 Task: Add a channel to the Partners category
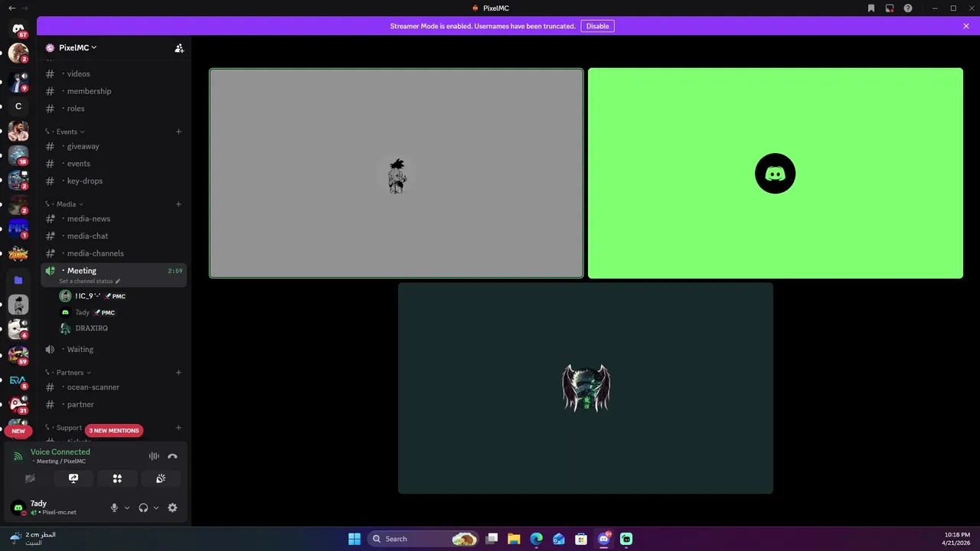pos(178,373)
